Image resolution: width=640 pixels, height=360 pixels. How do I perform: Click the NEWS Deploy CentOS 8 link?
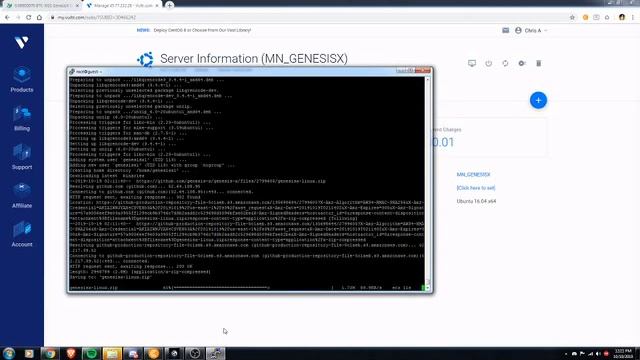[x=194, y=30]
